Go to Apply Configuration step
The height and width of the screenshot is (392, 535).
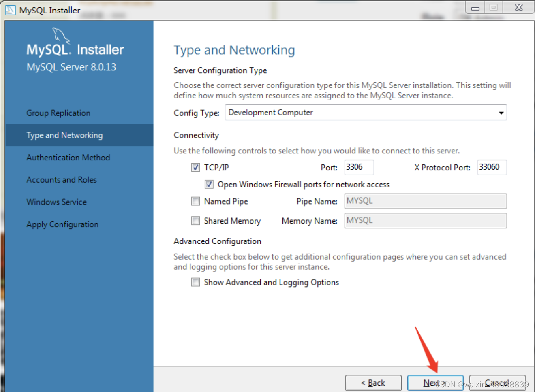[x=62, y=224]
